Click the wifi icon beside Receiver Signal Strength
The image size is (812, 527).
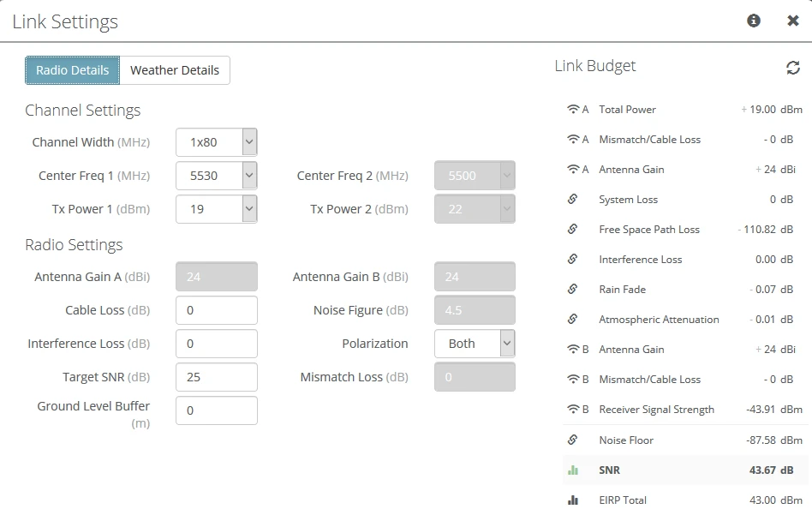[x=573, y=410]
